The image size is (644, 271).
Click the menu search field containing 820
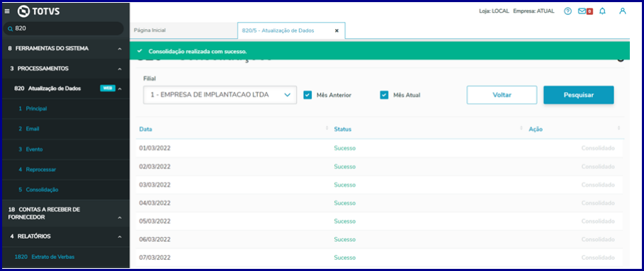[x=64, y=29]
